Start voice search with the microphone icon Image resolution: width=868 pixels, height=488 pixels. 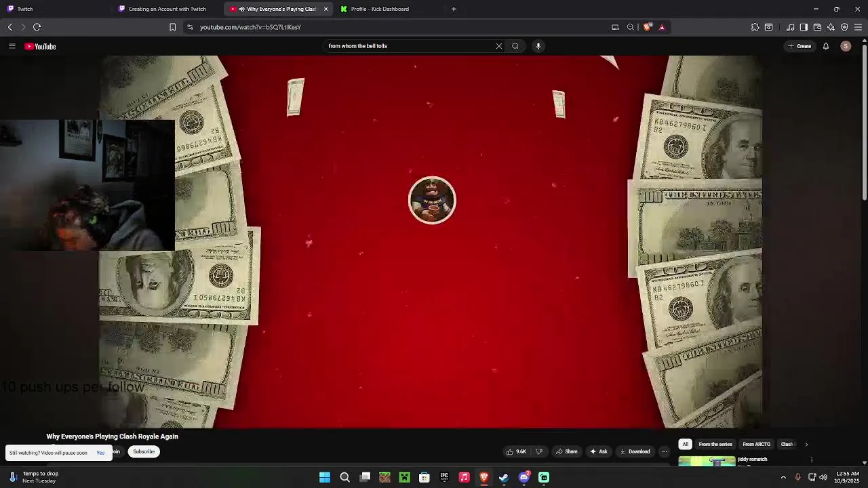point(538,46)
